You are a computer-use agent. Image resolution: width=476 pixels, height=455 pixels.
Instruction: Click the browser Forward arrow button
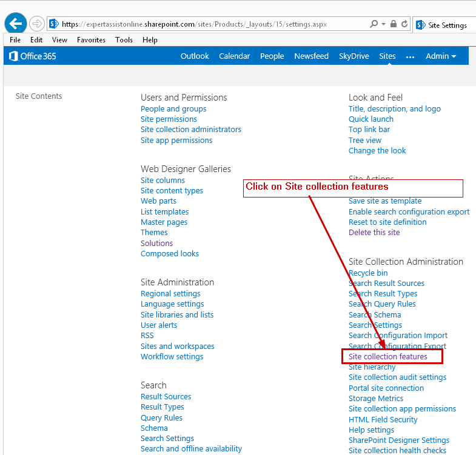coord(36,24)
